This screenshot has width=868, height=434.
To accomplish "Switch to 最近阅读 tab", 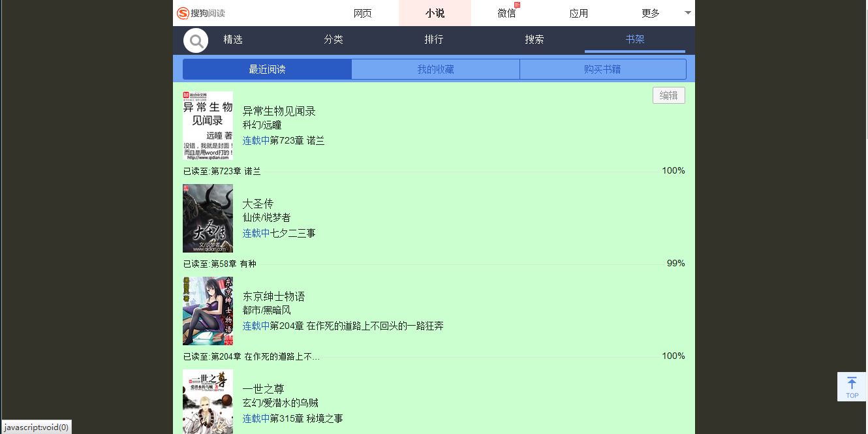I will click(267, 69).
